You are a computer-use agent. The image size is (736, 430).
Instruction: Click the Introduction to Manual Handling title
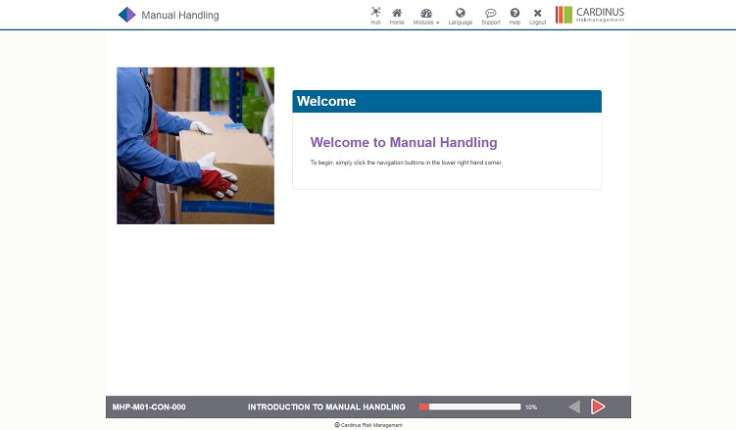pyautogui.click(x=326, y=407)
